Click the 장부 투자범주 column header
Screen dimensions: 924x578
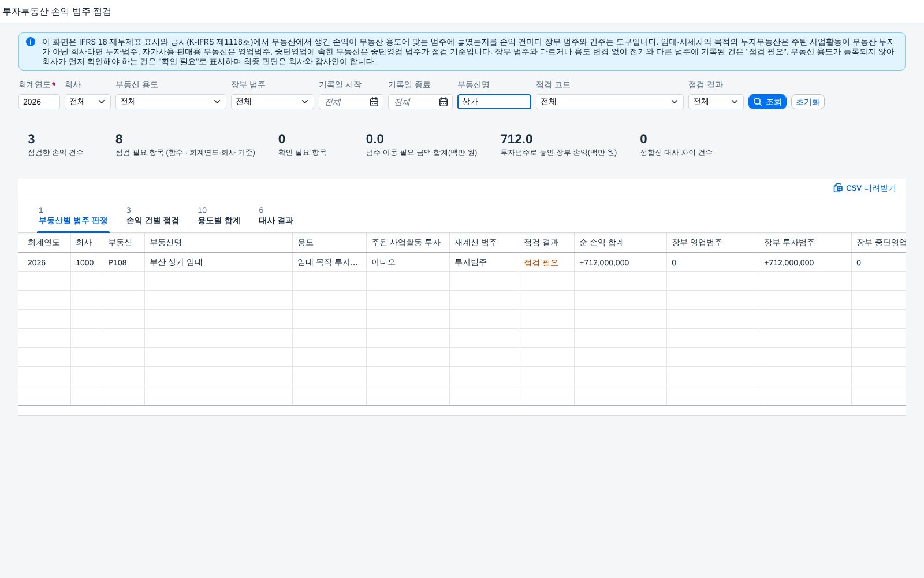coord(805,243)
